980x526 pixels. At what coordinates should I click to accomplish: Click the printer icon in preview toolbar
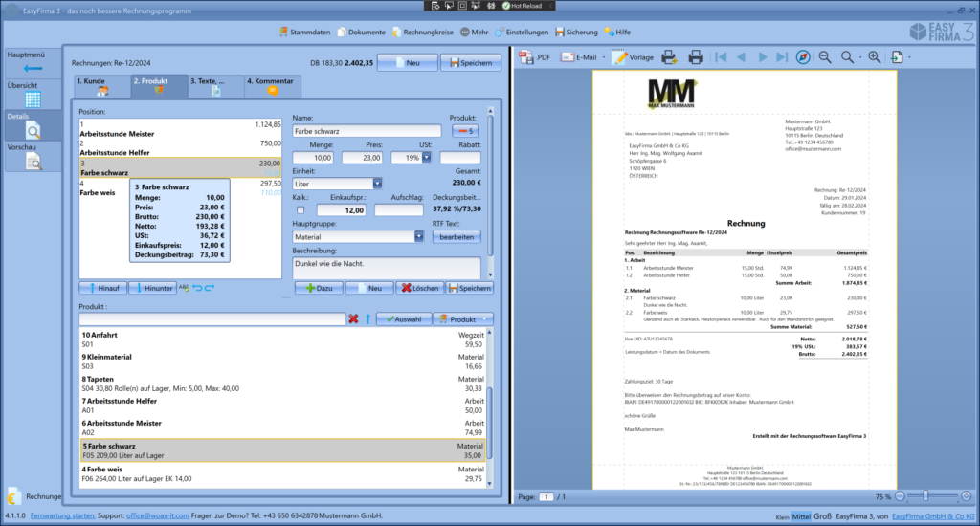coord(696,57)
